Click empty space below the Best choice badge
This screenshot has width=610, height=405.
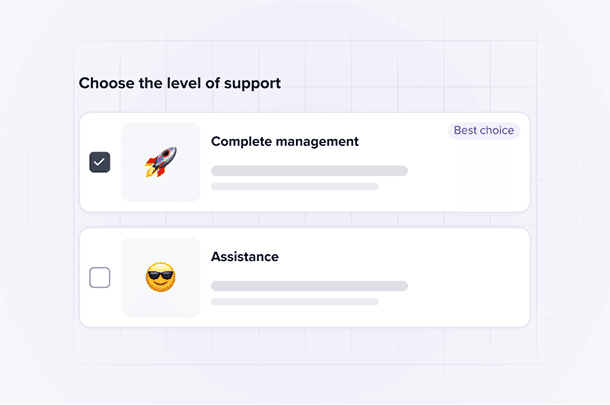pyautogui.click(x=484, y=175)
